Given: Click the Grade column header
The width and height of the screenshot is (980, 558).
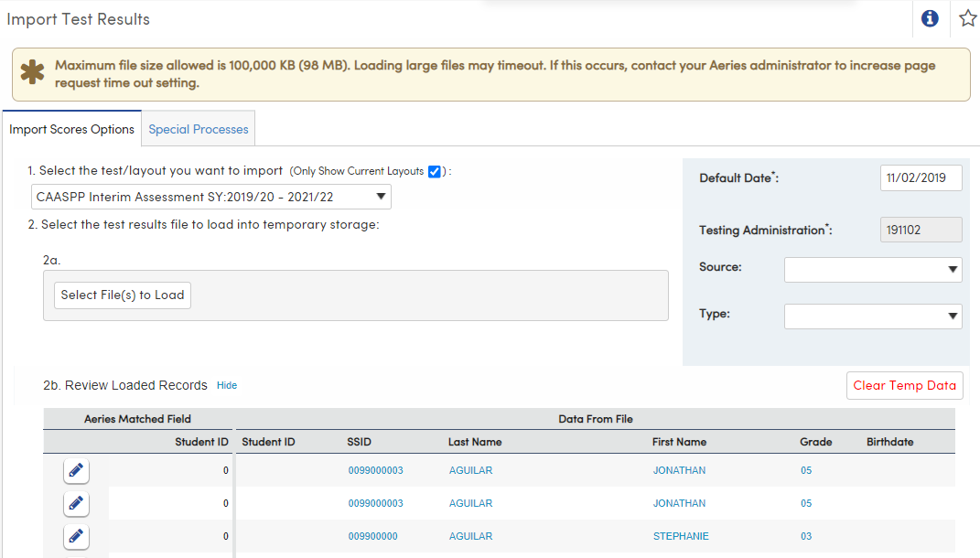Looking at the screenshot, I should [815, 442].
